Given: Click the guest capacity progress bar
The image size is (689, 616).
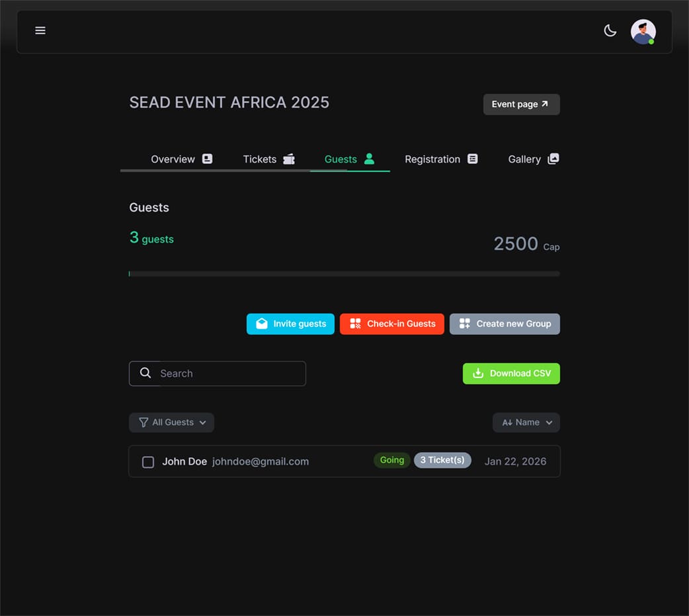Looking at the screenshot, I should [x=344, y=273].
